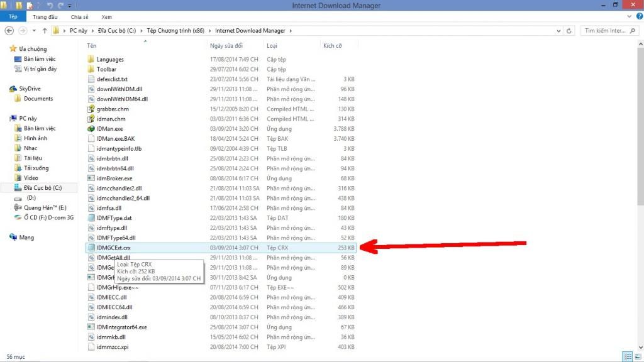Select idmindex.dll file icon
This screenshot has width=644, height=362.
click(x=91, y=317)
